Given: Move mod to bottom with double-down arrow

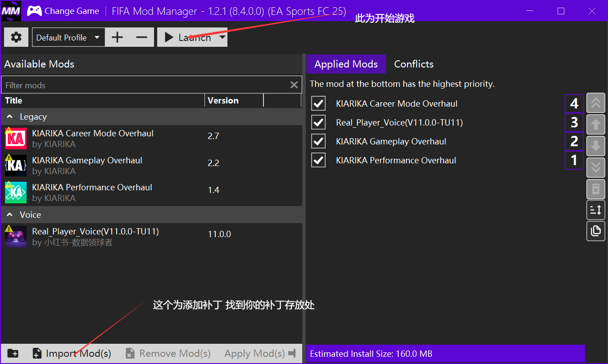Looking at the screenshot, I should pos(595,167).
